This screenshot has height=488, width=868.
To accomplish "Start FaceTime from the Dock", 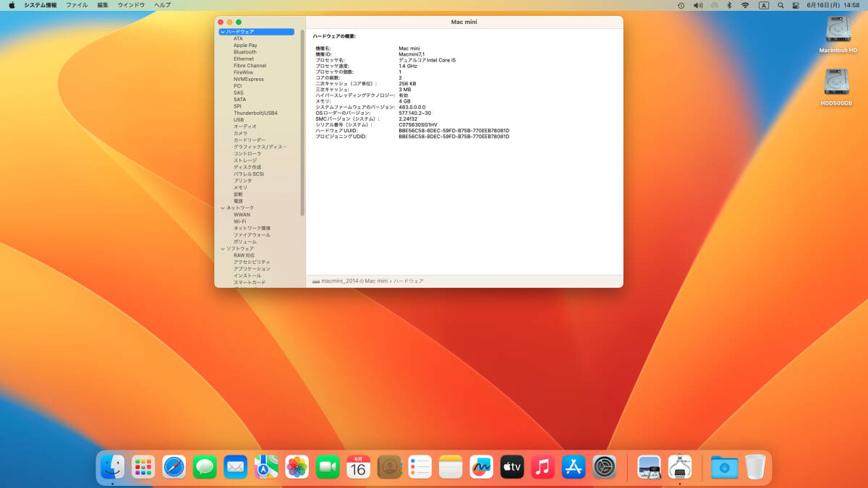I will [328, 467].
